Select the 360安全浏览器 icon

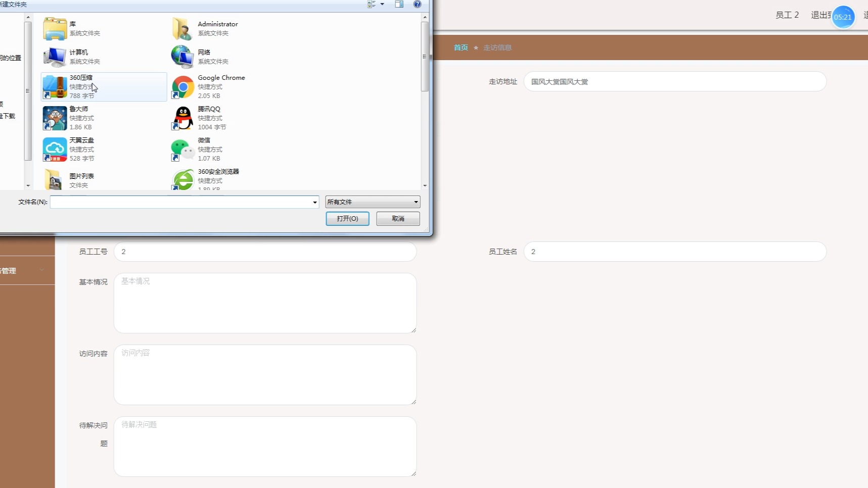coord(182,180)
